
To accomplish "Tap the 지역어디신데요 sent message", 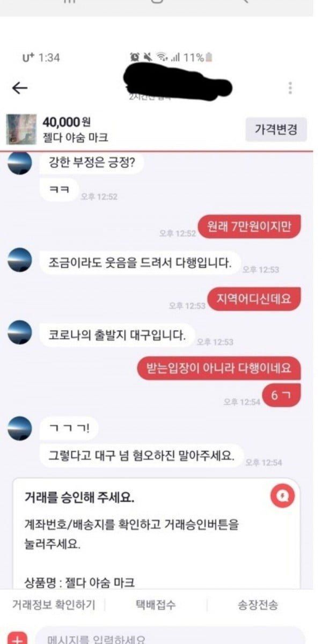I will (x=254, y=299).
